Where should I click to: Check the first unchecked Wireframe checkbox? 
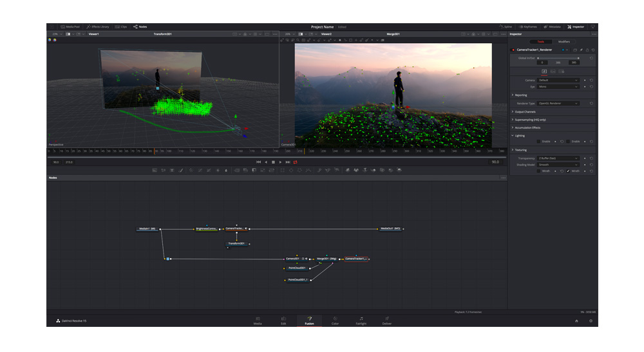[x=538, y=171]
